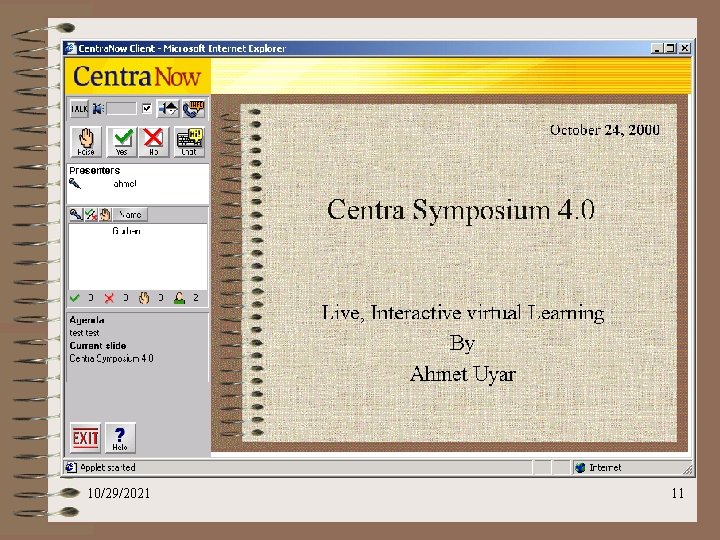Image resolution: width=720 pixels, height=540 pixels.
Task: Click the Internet Explorer icon in title bar
Action: tap(70, 48)
